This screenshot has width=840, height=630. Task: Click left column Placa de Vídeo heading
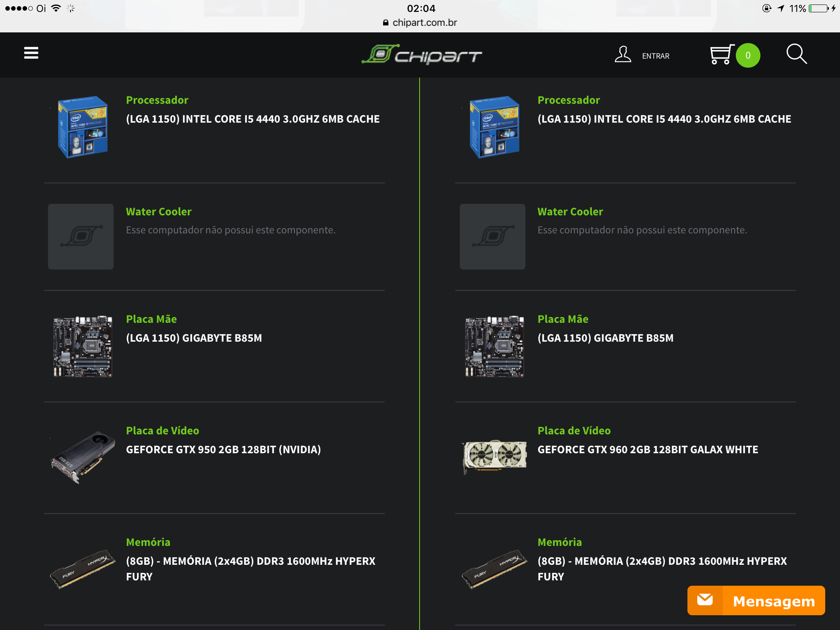(162, 431)
